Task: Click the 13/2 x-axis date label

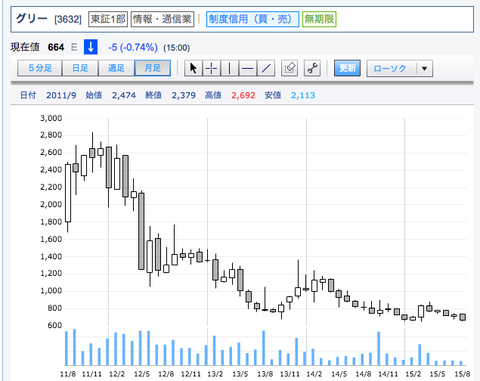Action: click(x=215, y=374)
